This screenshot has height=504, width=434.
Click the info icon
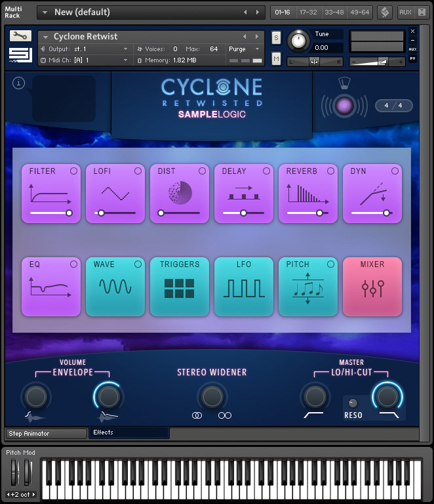tap(18, 83)
